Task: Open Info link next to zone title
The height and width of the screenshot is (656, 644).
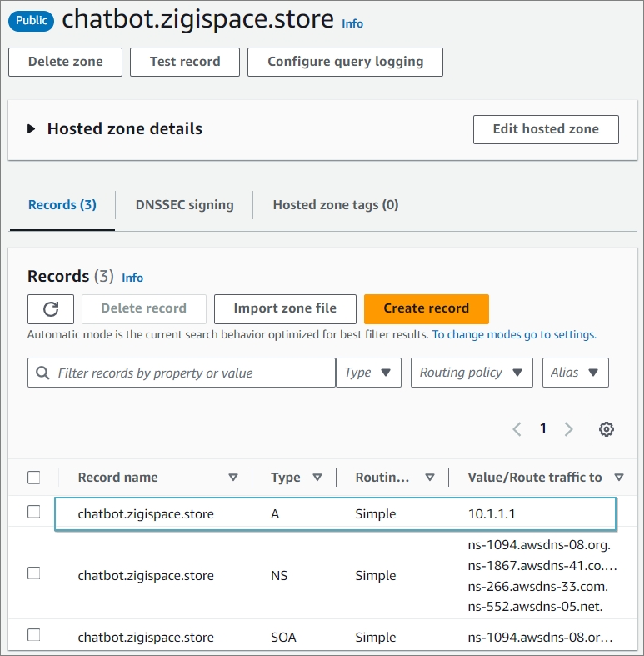Action: [x=352, y=24]
